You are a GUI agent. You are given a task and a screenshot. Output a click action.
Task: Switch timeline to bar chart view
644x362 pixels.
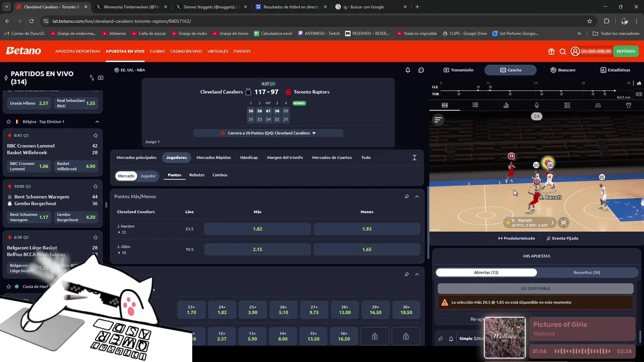coord(639,83)
